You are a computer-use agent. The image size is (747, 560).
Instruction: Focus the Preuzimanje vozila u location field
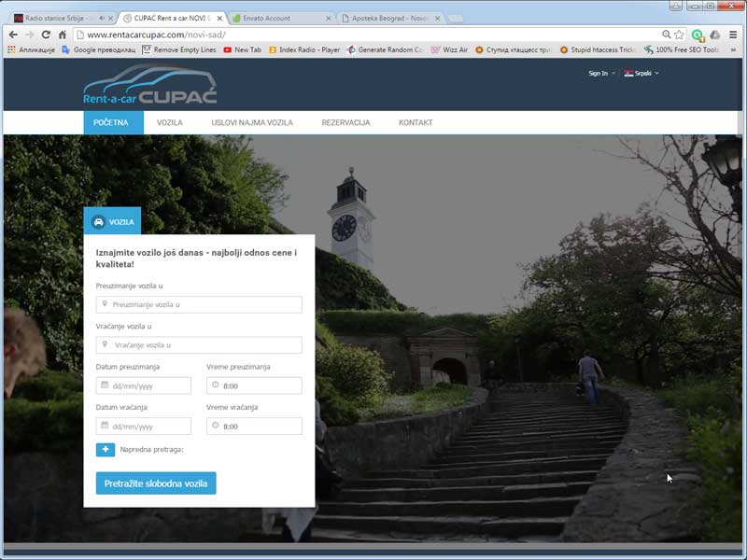tap(199, 304)
